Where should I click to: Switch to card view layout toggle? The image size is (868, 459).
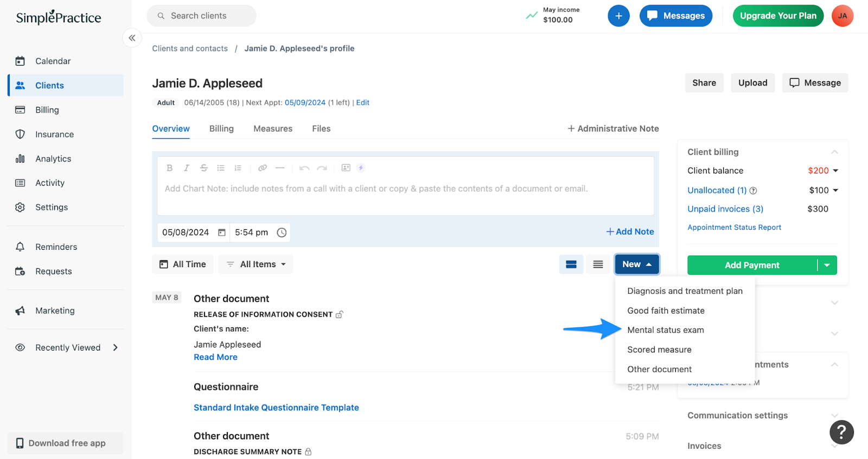pos(571,264)
